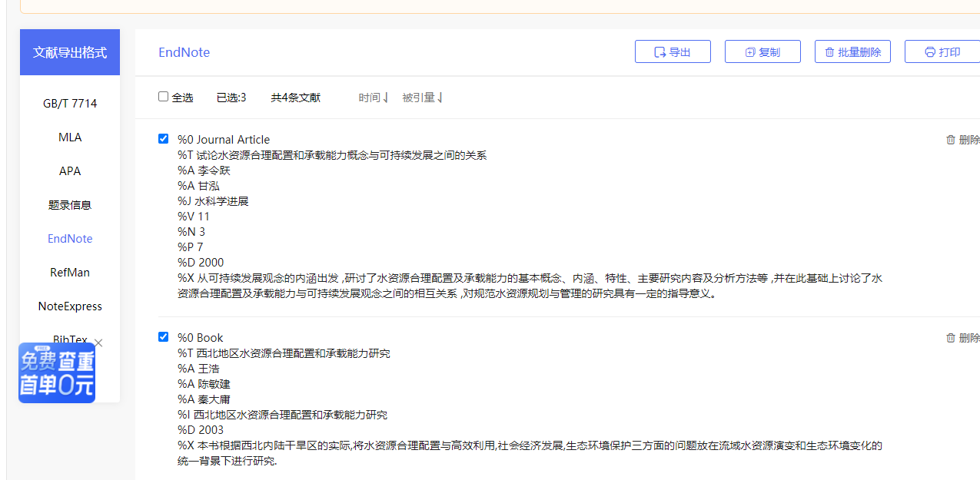Click publisher line %I 西北地区水资源合理配置
The width and height of the screenshot is (980, 480).
pos(282,415)
